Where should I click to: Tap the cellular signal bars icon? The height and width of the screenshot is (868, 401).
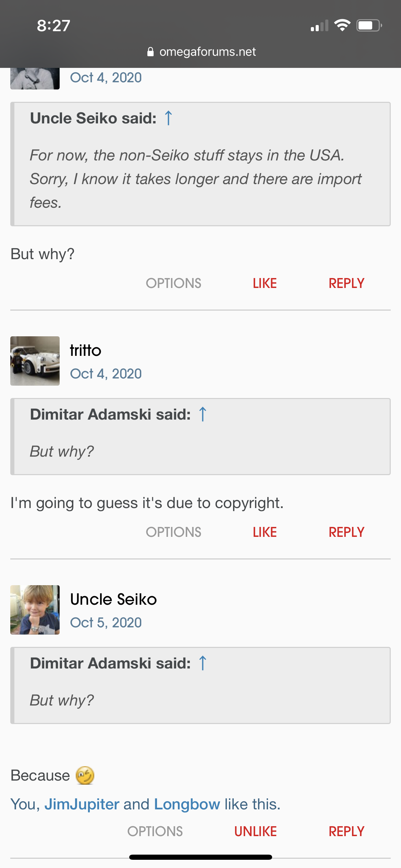click(x=319, y=26)
